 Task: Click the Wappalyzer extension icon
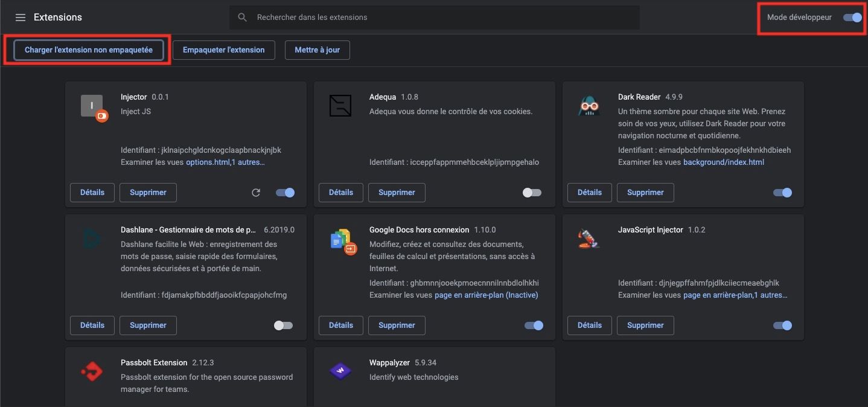pyautogui.click(x=340, y=371)
